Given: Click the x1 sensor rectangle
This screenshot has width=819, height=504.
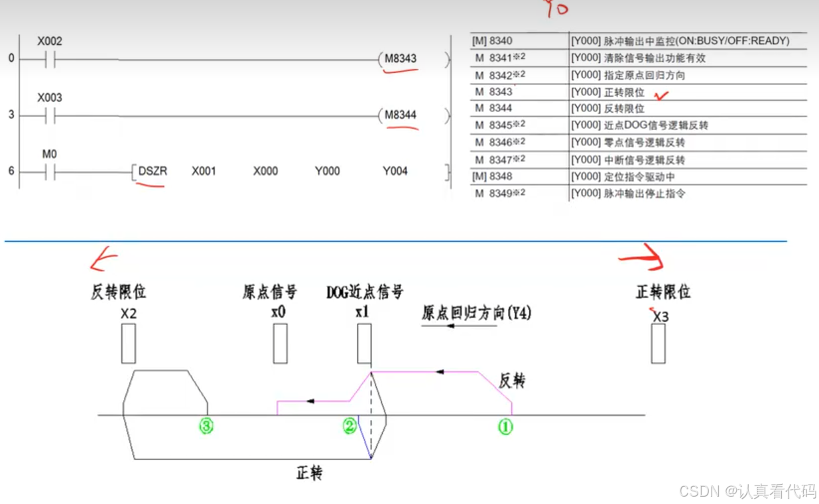Looking at the screenshot, I should 364,344.
